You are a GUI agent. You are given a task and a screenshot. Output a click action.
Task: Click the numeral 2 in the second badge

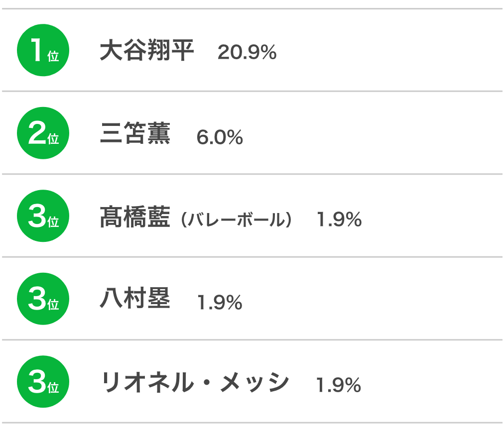[37, 133]
